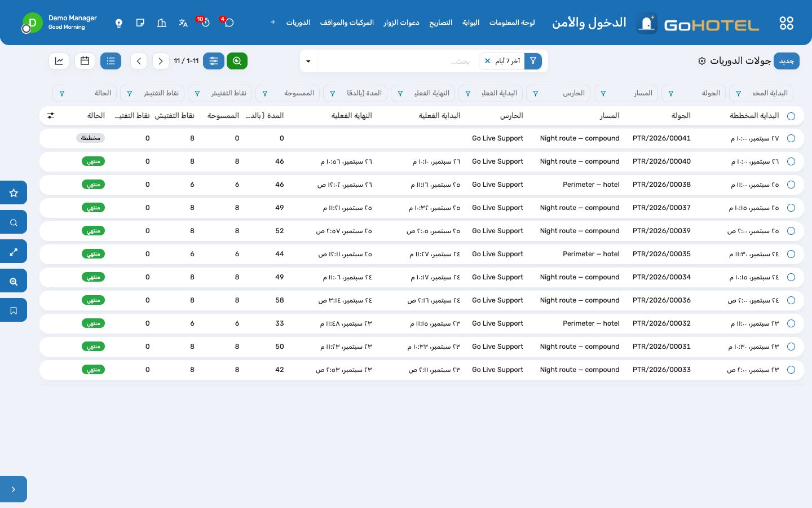Switch to calendar view icon
Viewport: 812px width, 508px height.
85,61
